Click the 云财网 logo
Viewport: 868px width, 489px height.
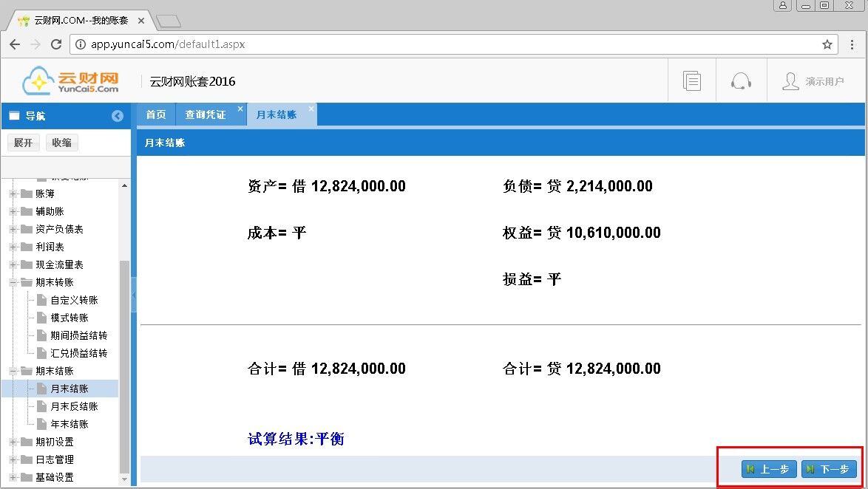pyautogui.click(x=71, y=81)
